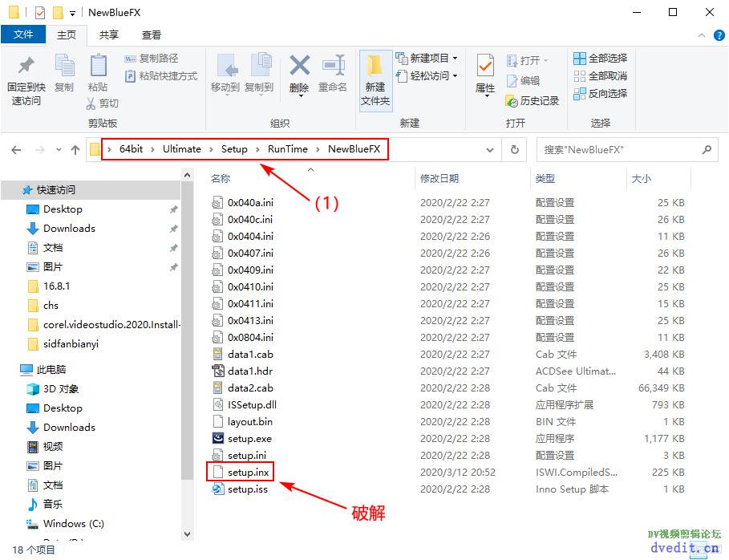The height and width of the screenshot is (560, 729).
Task: Click the search magnifier icon
Action: click(707, 150)
